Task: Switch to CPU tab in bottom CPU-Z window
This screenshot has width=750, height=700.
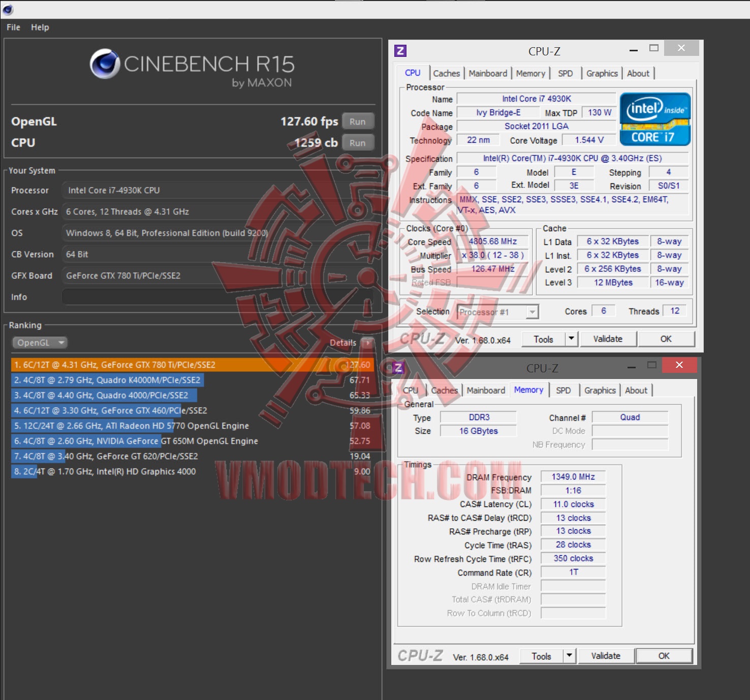Action: pos(411,391)
